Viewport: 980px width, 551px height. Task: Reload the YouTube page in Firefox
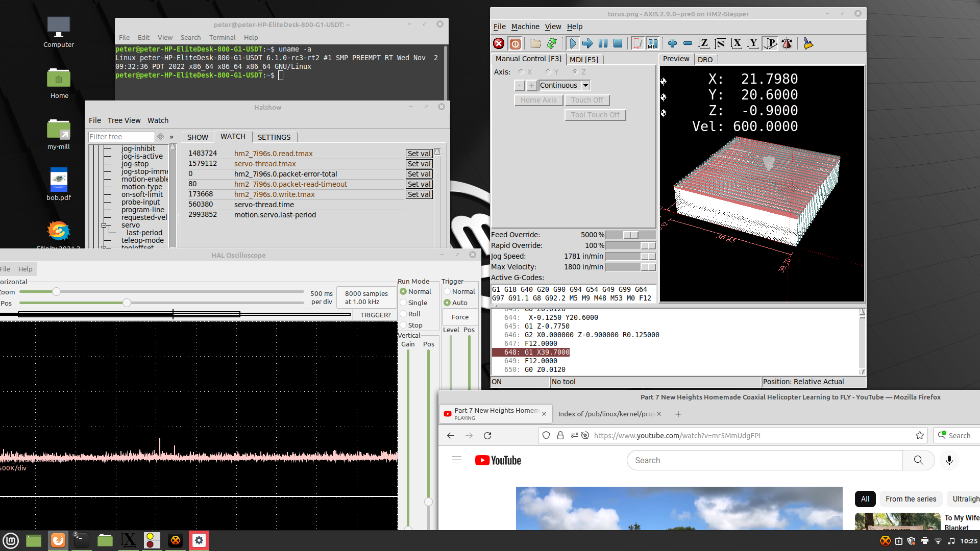[x=487, y=436]
